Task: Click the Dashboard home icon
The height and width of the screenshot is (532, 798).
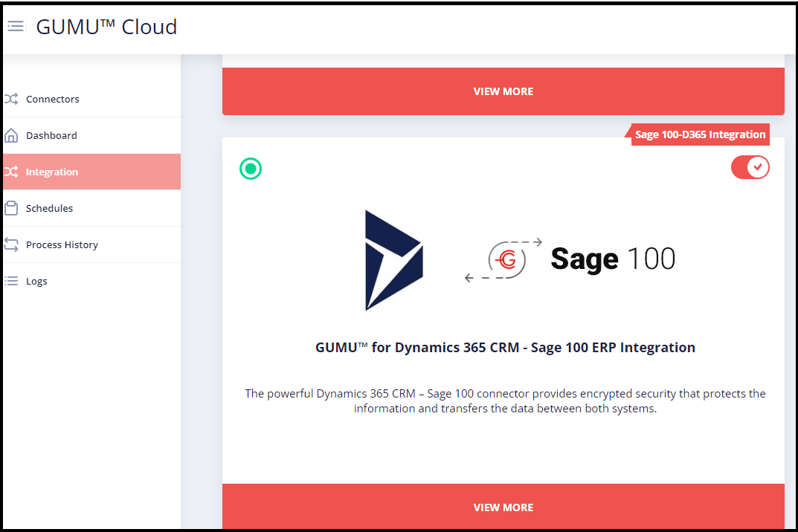Action: 12,134
